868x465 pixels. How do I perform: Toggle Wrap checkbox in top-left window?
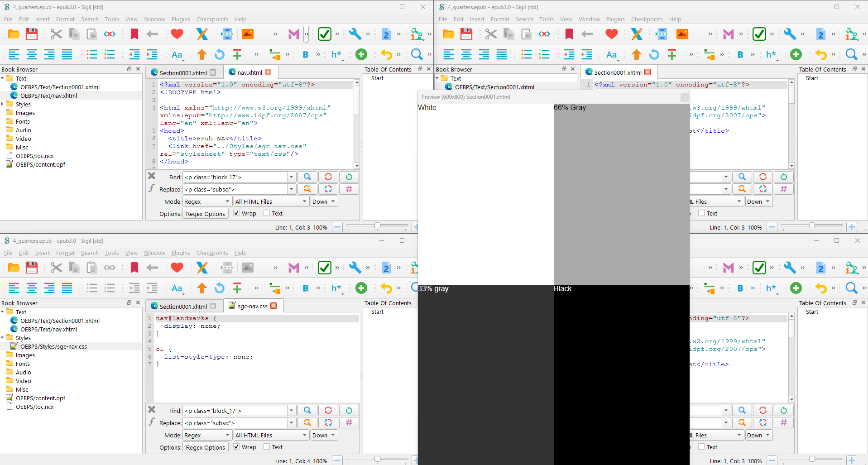pos(236,213)
